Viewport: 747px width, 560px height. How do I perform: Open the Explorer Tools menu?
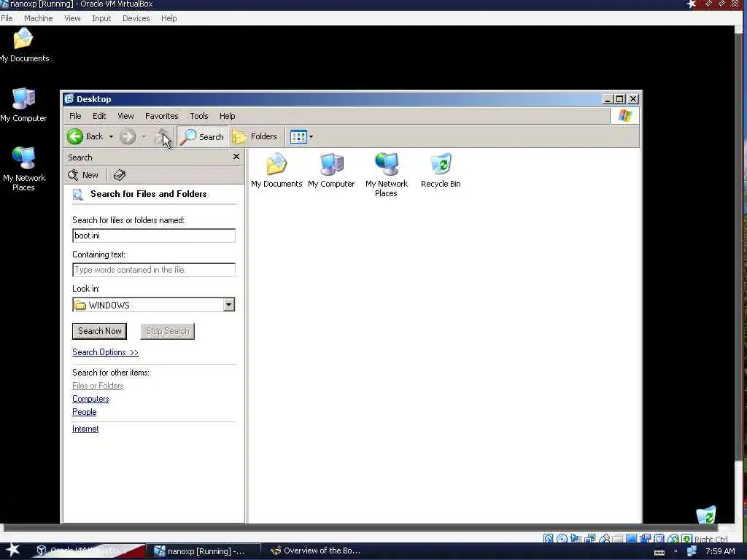(x=198, y=116)
